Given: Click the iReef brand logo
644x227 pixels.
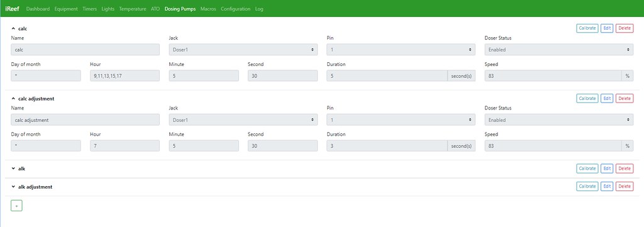Looking at the screenshot, I should tap(12, 9).
